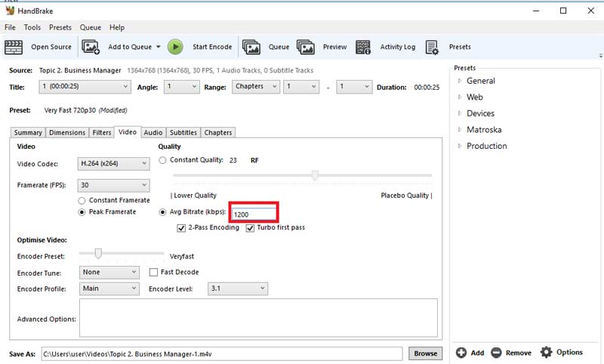The height and width of the screenshot is (364, 604).
Task: Click the green Start Encode play icon
Action: (175, 47)
